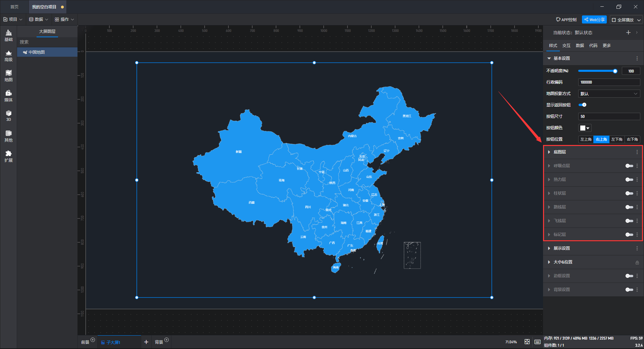The width and height of the screenshot is (644, 349).
Task: Adjust the 不透明度 slider
Action: click(x=597, y=71)
